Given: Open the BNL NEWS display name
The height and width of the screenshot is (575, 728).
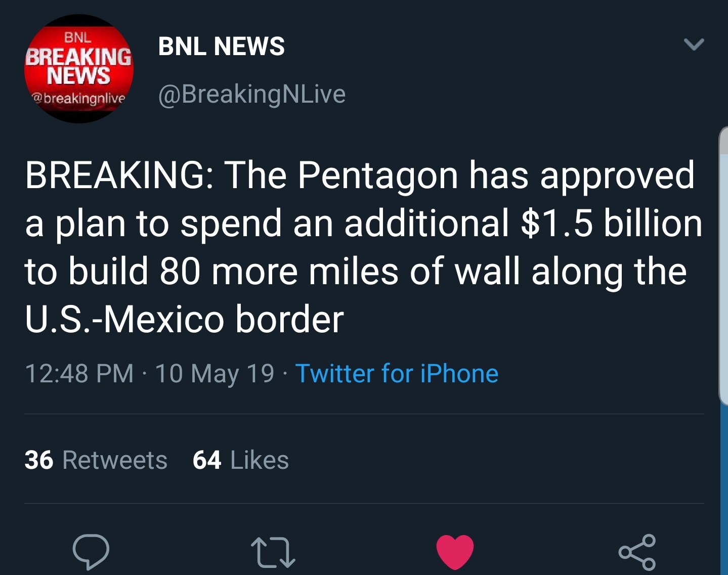Looking at the screenshot, I should coord(222,46).
